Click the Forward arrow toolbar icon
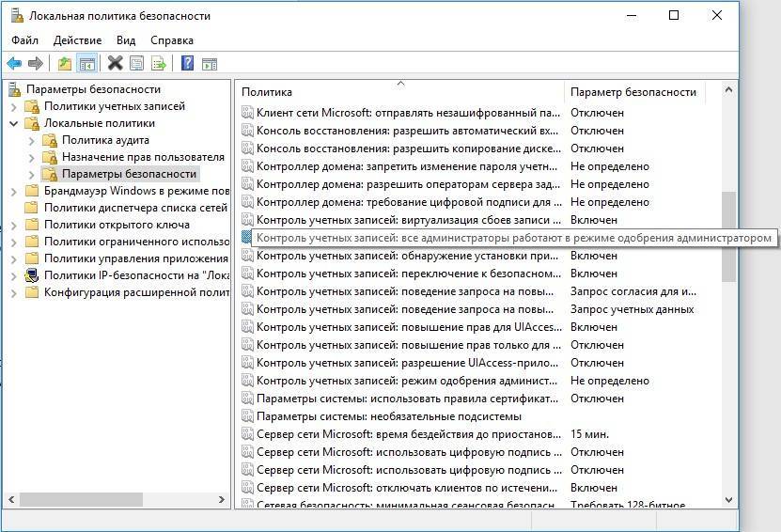The width and height of the screenshot is (781, 532). tap(36, 63)
